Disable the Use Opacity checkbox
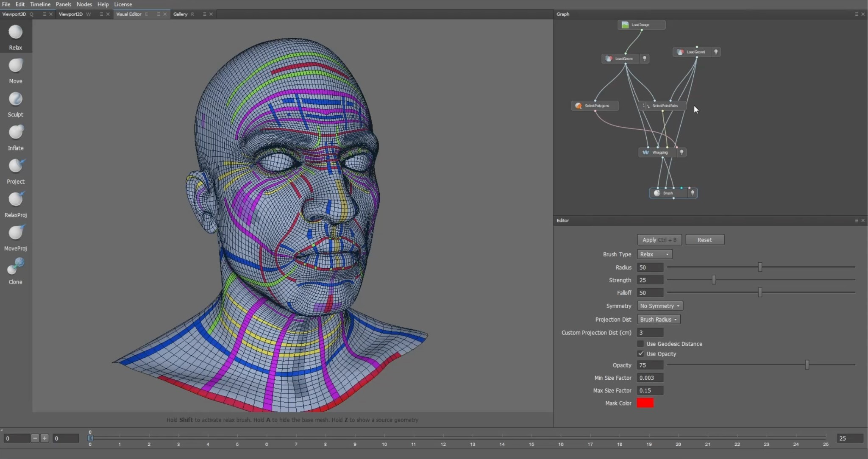This screenshot has width=868, height=459. (x=640, y=354)
